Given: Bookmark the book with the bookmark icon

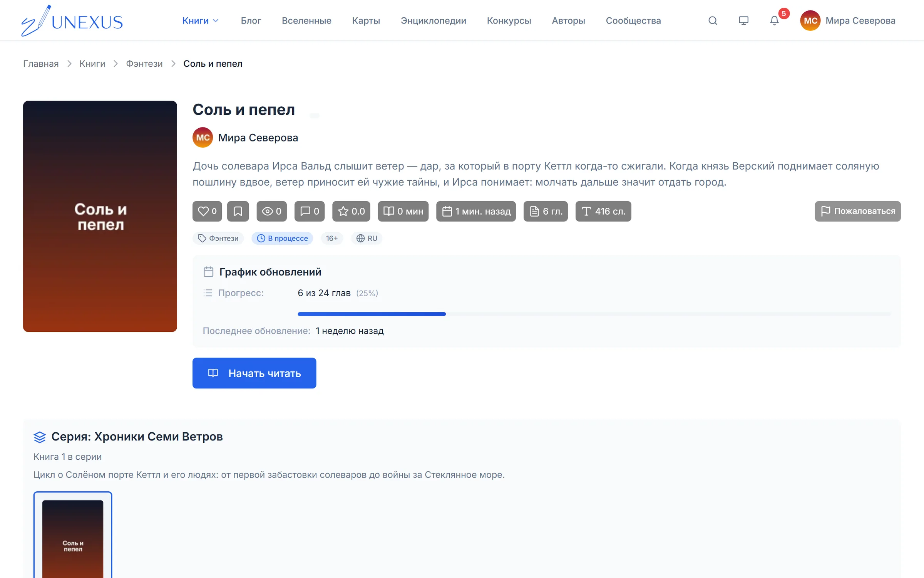Looking at the screenshot, I should 238,211.
